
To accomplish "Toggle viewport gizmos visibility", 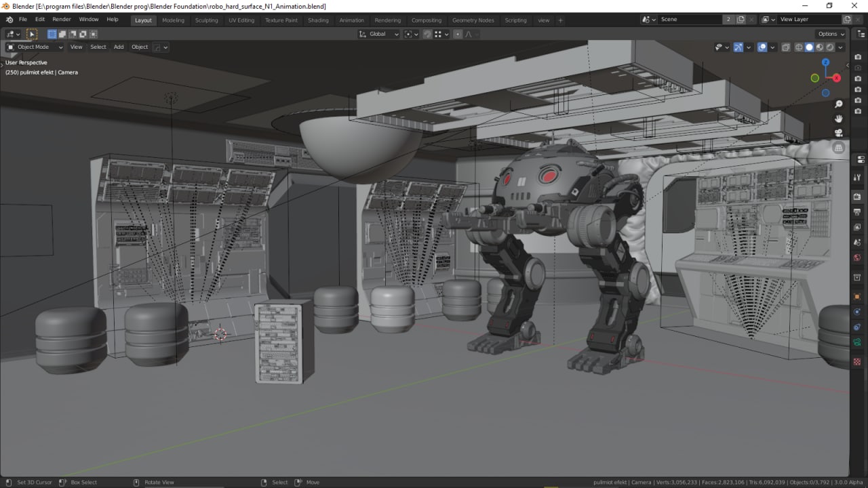I will [x=738, y=47].
